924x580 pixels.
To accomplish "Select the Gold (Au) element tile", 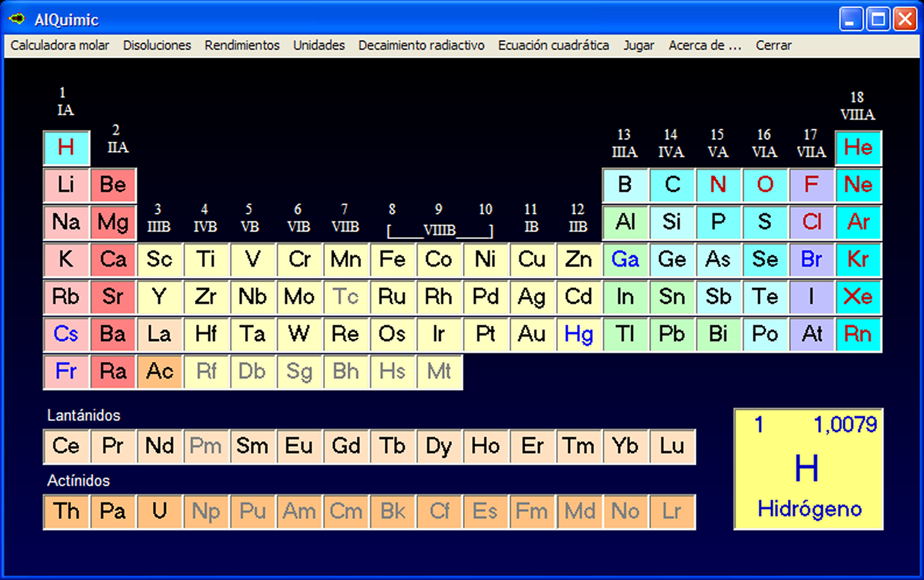I will click(x=532, y=334).
